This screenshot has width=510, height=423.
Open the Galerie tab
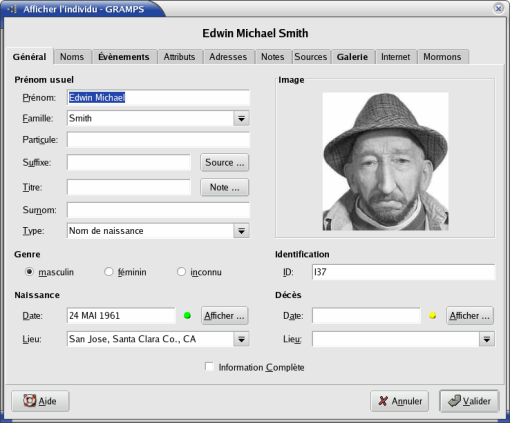(352, 57)
